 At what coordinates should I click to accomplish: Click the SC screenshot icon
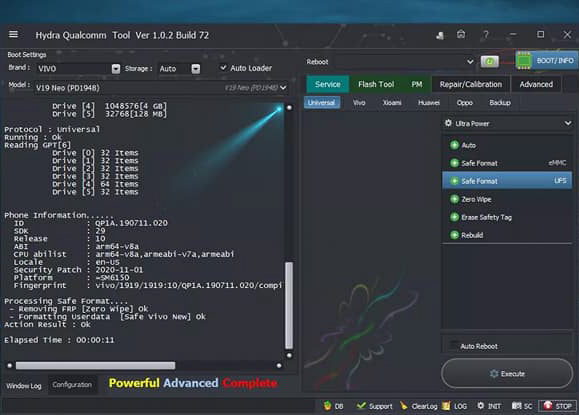coord(516,406)
